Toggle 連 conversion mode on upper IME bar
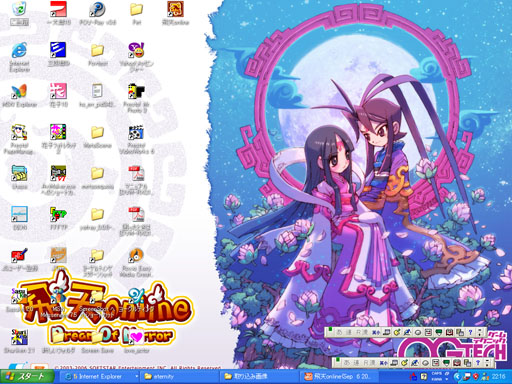This screenshot has height=384, width=512. click(x=349, y=332)
